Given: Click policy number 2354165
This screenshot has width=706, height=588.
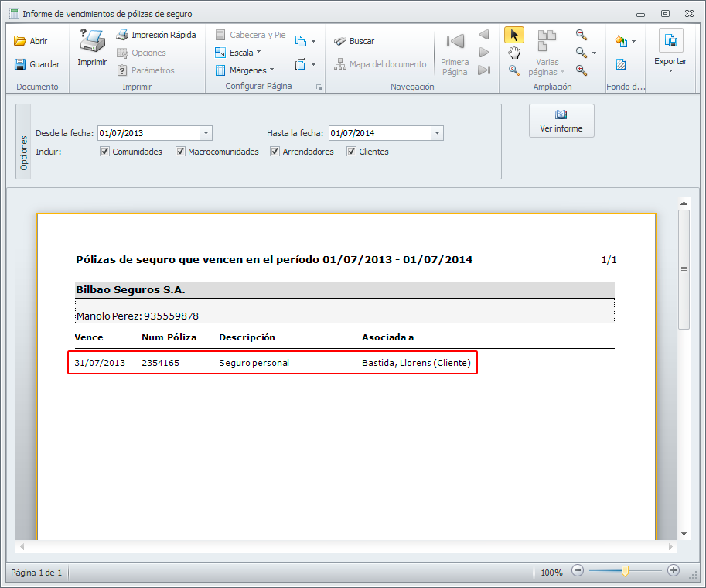Looking at the screenshot, I should click(x=160, y=363).
